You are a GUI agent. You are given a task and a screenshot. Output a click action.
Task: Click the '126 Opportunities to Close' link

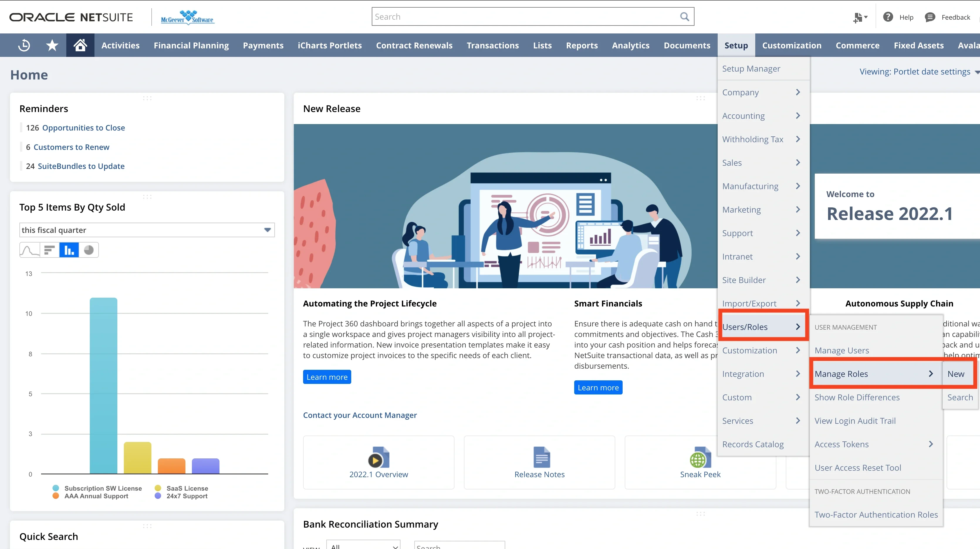[x=83, y=127]
